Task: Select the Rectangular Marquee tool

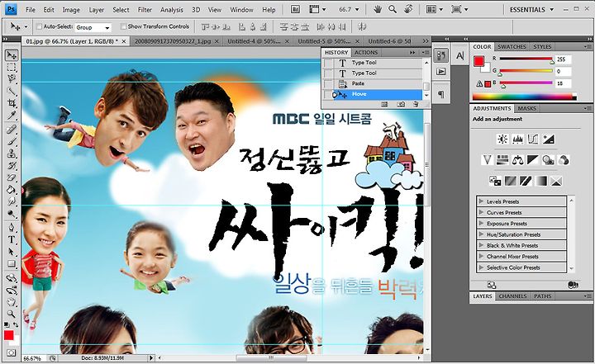Action: point(12,68)
